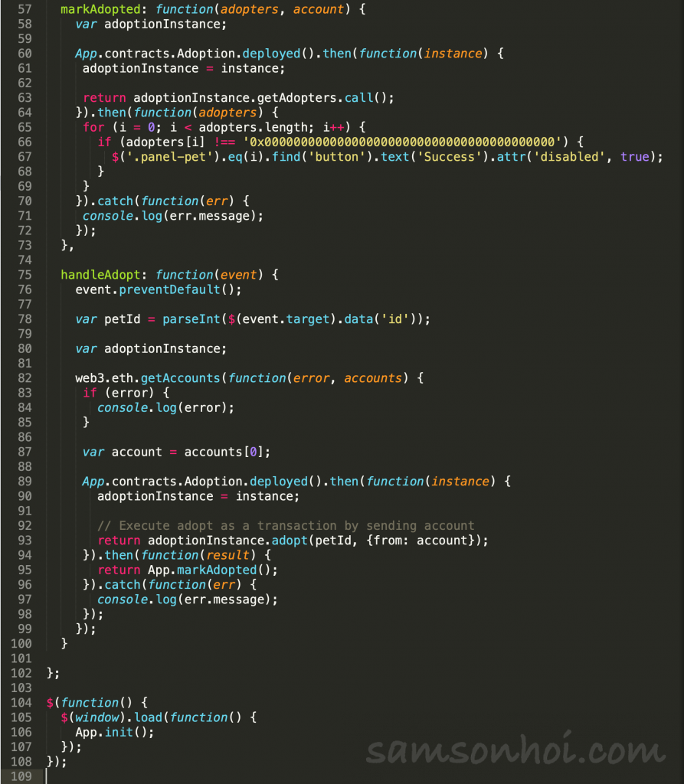The width and height of the screenshot is (684, 784).
Task: Click 'console' on line 84
Action: pyautogui.click(x=123, y=407)
